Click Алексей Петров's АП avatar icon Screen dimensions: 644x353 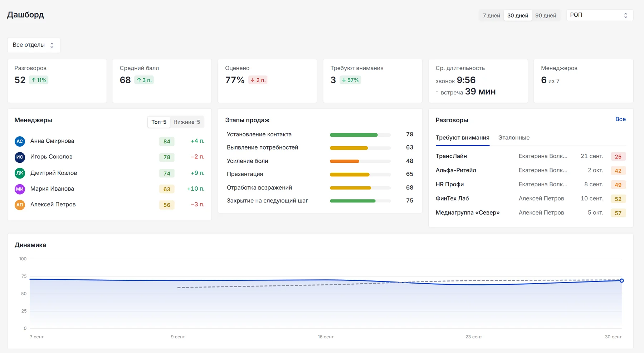point(20,205)
